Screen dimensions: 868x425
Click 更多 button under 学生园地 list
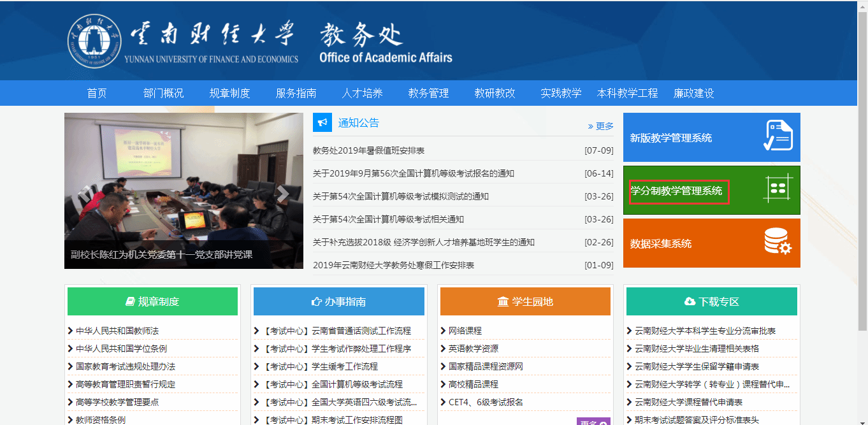coord(593,422)
